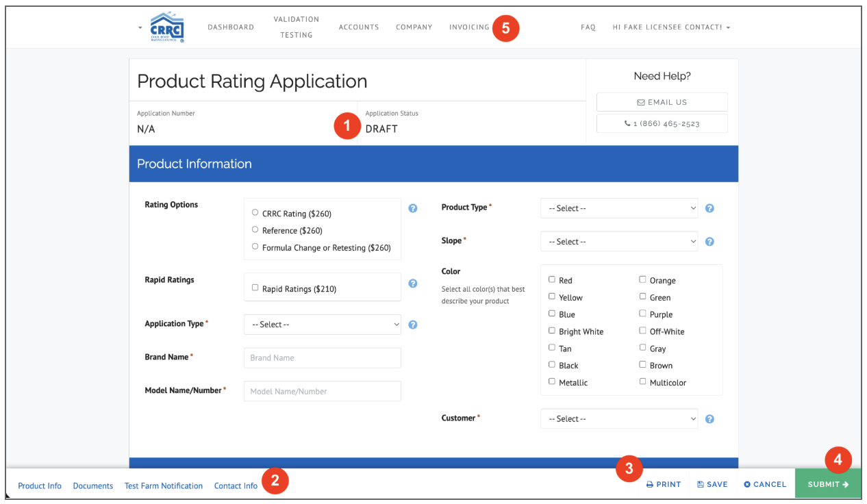Check the Blue color box
The image size is (867, 504).
pos(552,314)
